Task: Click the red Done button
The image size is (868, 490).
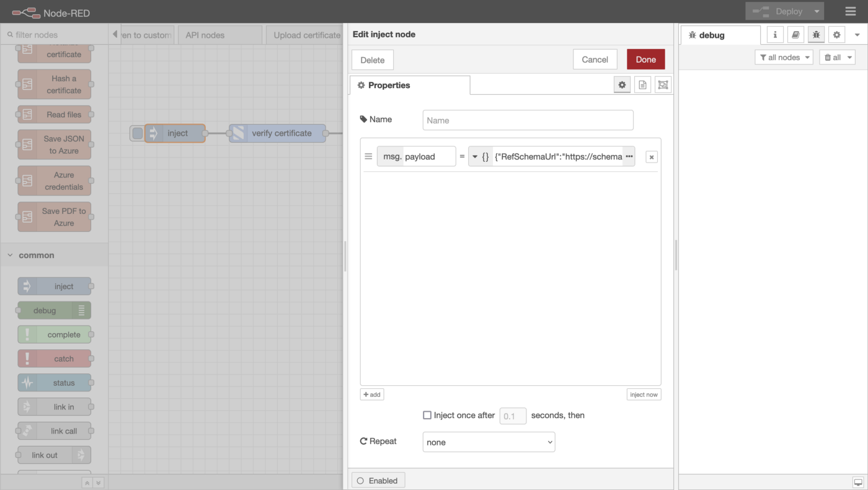Action: 645,60
